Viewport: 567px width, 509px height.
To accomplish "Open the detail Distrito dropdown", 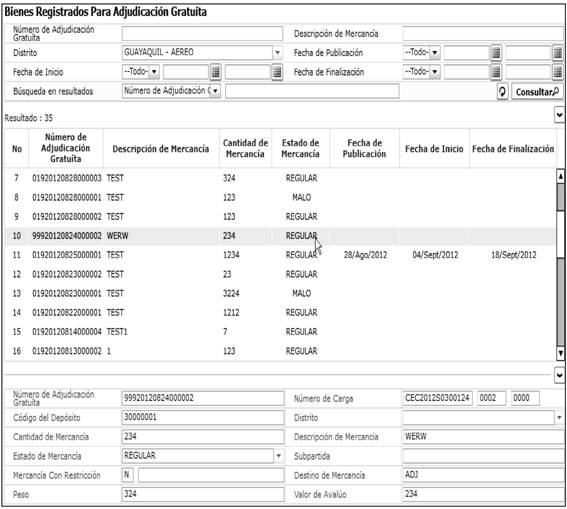I will click(559, 418).
